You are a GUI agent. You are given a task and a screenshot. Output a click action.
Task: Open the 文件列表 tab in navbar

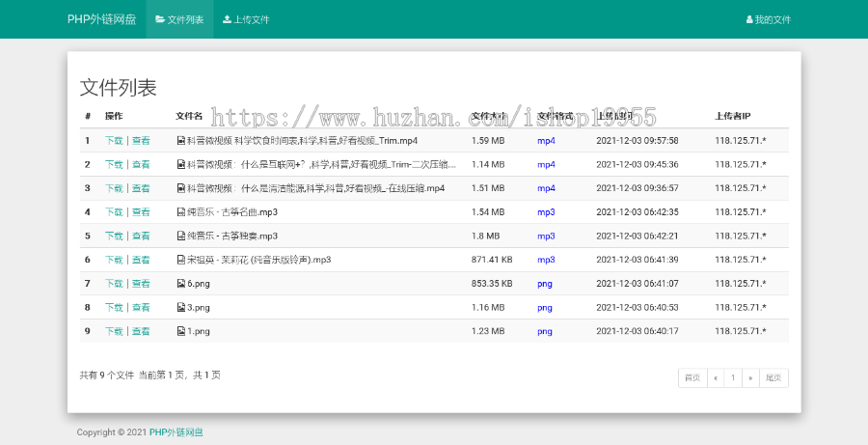179,19
